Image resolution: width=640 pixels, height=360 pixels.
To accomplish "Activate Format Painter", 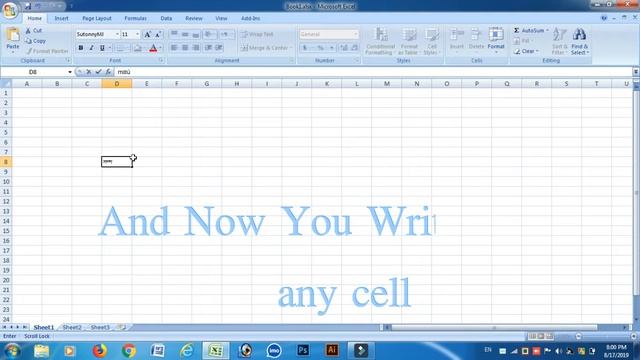I will tap(47, 51).
